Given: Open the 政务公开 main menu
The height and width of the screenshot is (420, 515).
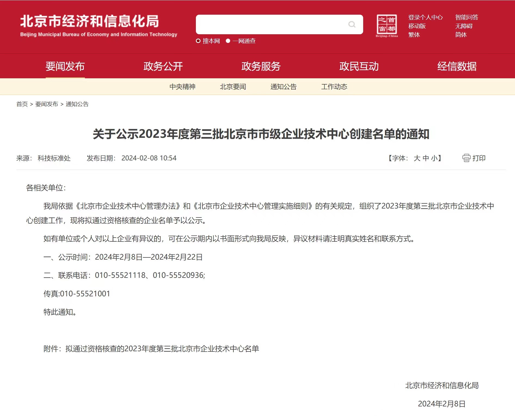Looking at the screenshot, I should [x=163, y=66].
